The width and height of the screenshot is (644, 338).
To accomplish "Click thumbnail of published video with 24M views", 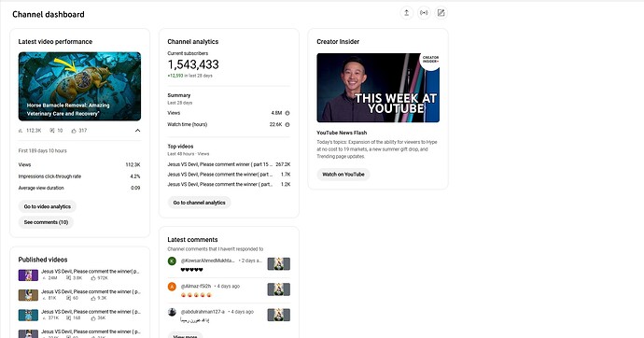I will coord(28,275).
